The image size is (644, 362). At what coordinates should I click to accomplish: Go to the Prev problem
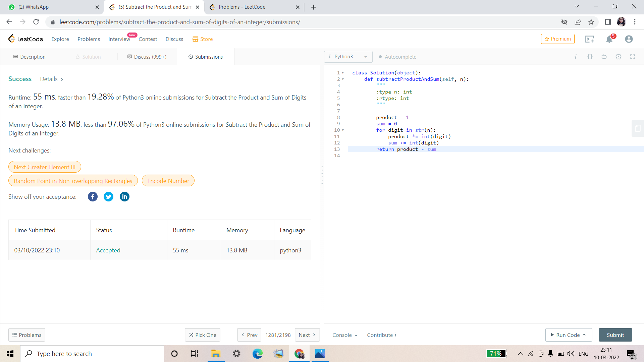249,335
